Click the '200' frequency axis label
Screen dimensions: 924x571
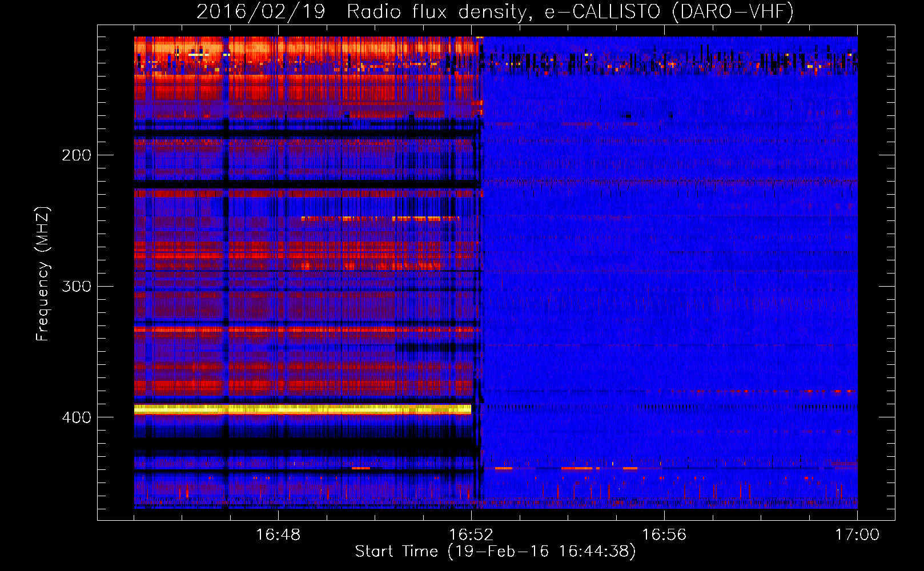pyautogui.click(x=77, y=155)
